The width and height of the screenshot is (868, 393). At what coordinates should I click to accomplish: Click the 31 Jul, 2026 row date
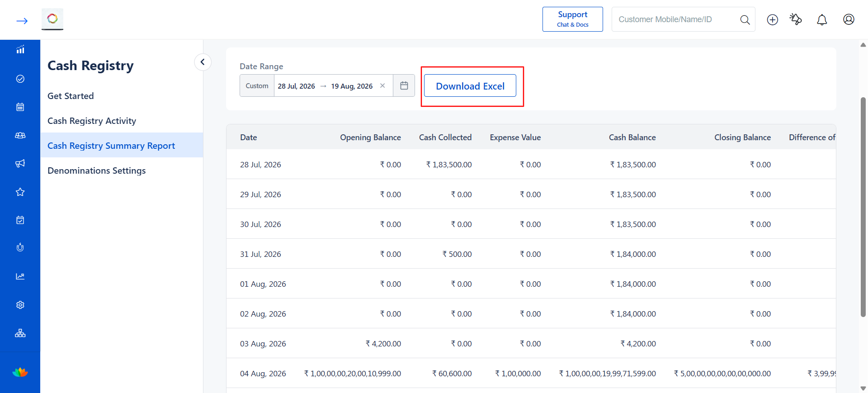(260, 254)
